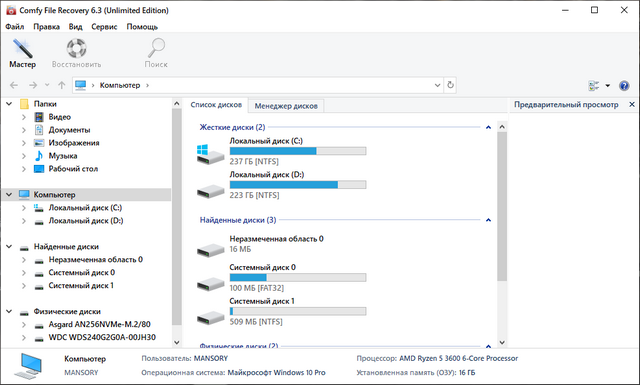The image size is (640, 385).
Task: Collapse the Физические диски tree node
Action: pos(9,312)
